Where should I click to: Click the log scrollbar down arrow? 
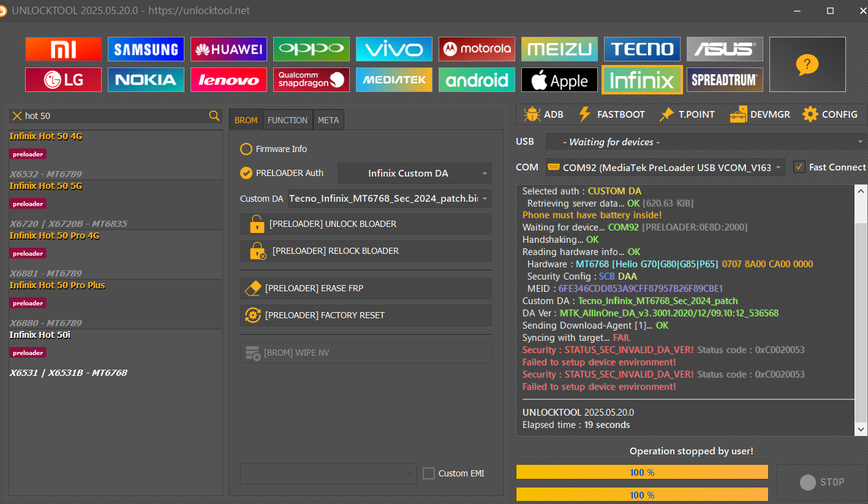click(861, 429)
